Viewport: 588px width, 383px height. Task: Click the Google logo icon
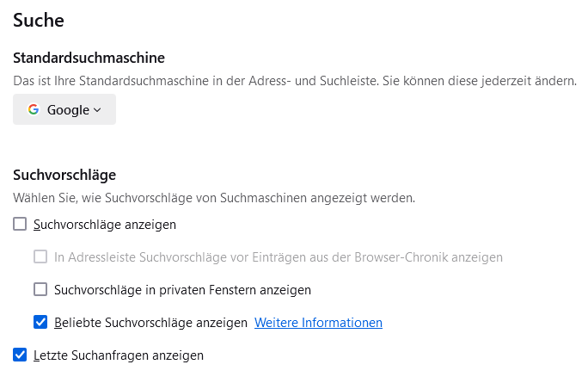[34, 110]
